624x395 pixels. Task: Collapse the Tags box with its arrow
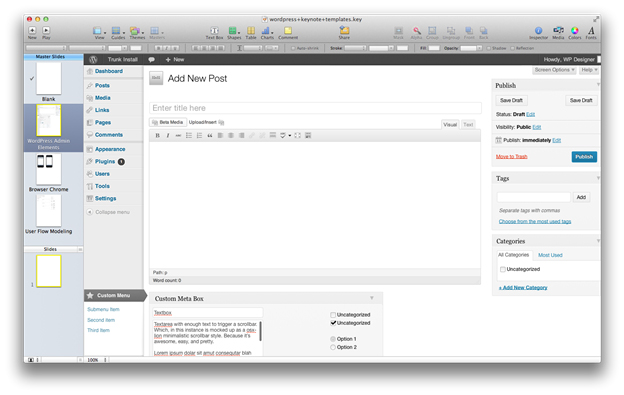(x=598, y=178)
